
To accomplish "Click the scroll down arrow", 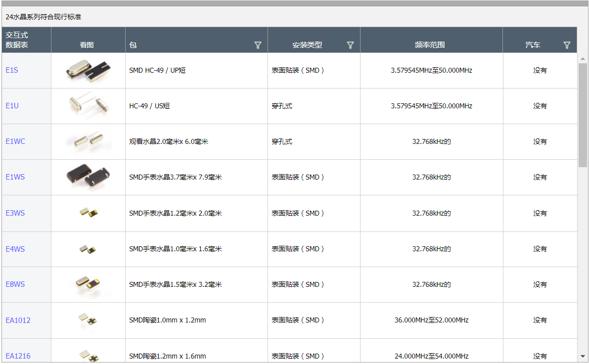I will pyautogui.click(x=583, y=356).
